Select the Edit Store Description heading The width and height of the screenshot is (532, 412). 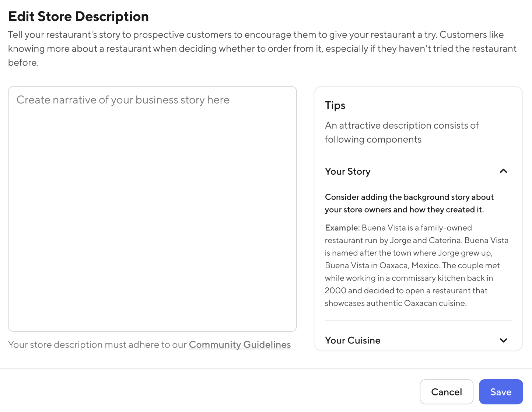click(78, 16)
